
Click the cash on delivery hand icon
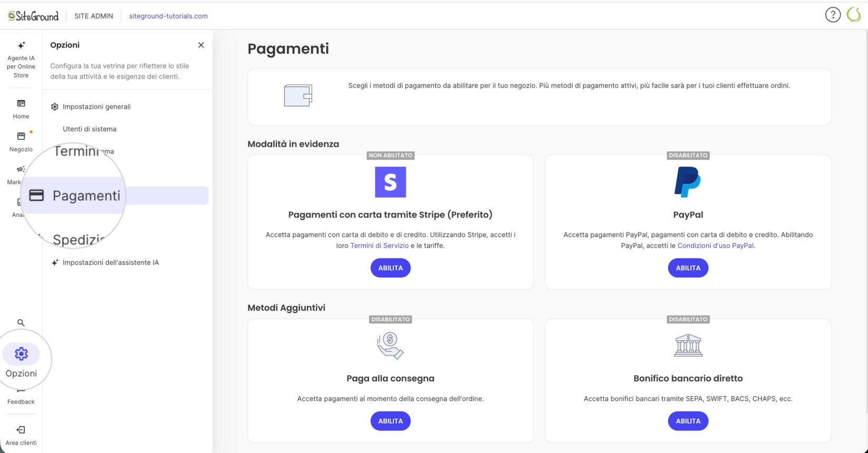[390, 346]
